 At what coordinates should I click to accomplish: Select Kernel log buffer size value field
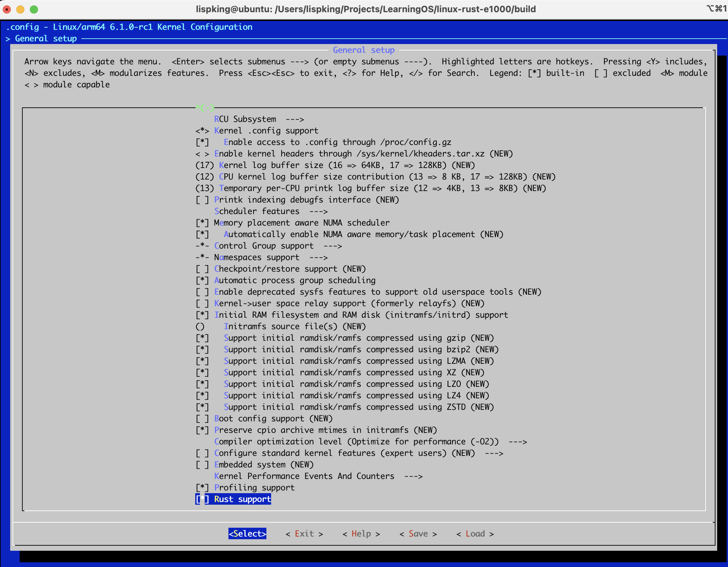pyautogui.click(x=205, y=165)
